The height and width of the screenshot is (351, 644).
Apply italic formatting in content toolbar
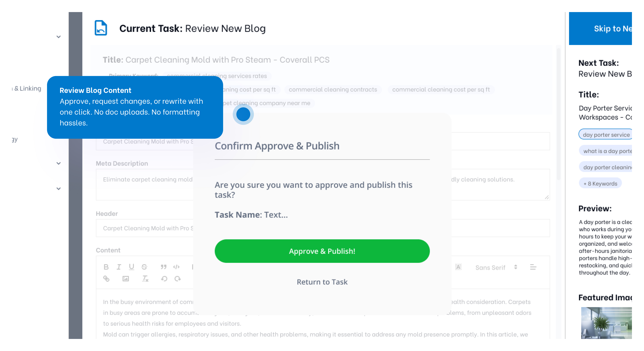click(x=119, y=267)
